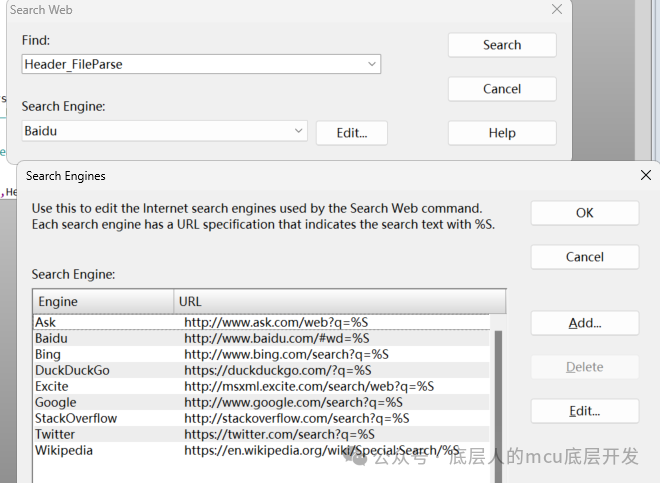Confirm with OK in Search Engines
Screen dimensions: 660x483
click(x=584, y=213)
